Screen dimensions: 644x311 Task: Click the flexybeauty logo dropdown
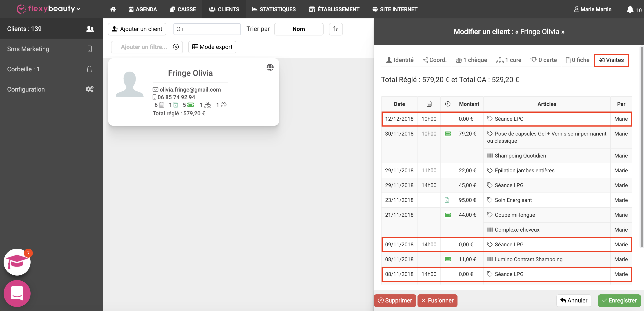click(49, 9)
